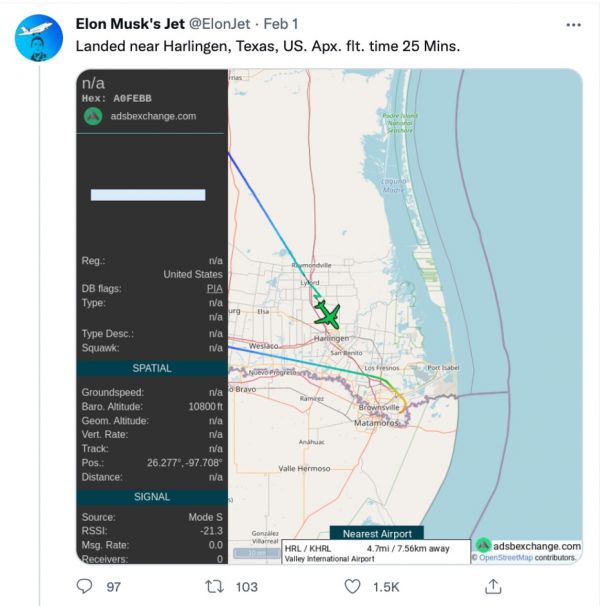Click the green adsbexchange logo in panel
This screenshot has height=606, width=600.
pyautogui.click(x=92, y=116)
